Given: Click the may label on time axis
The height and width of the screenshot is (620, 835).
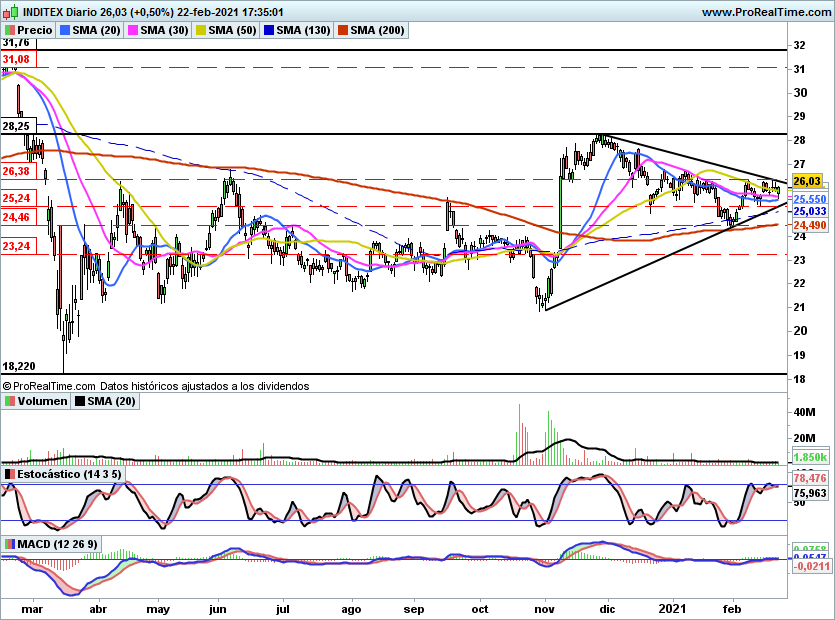Looking at the screenshot, I should (x=158, y=609).
